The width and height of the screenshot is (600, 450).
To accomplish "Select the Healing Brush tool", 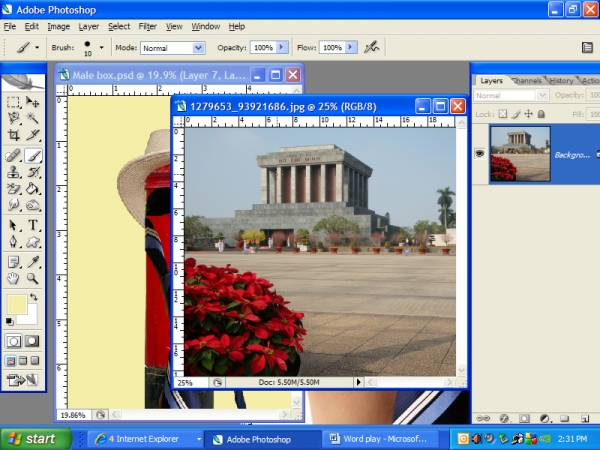I will (13, 156).
